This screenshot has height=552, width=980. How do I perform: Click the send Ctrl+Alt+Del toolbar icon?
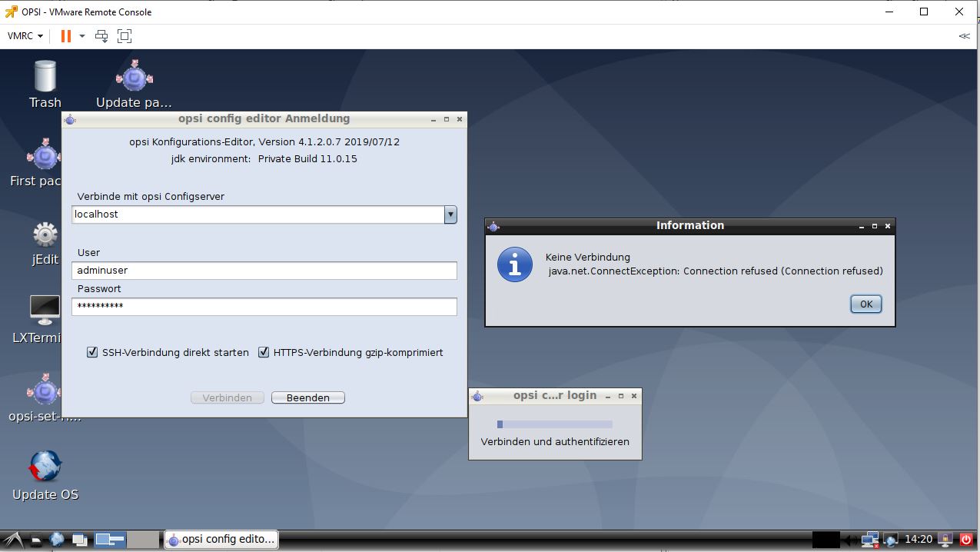101,35
